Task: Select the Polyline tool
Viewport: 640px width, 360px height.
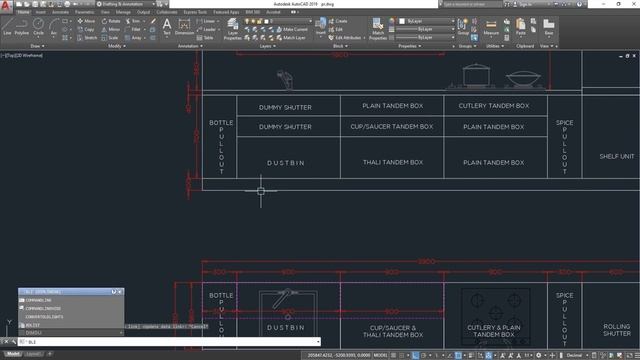Action: pyautogui.click(x=22, y=27)
